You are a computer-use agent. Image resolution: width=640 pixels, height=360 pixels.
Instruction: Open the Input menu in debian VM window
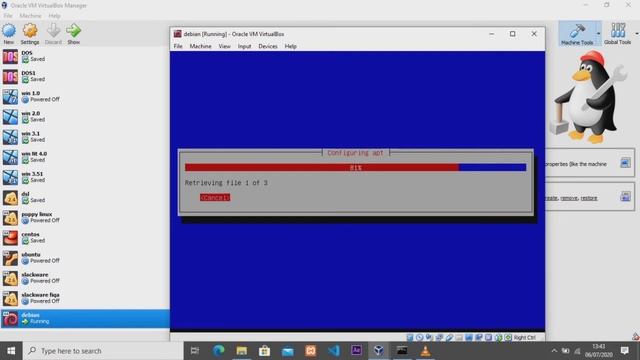(x=244, y=46)
